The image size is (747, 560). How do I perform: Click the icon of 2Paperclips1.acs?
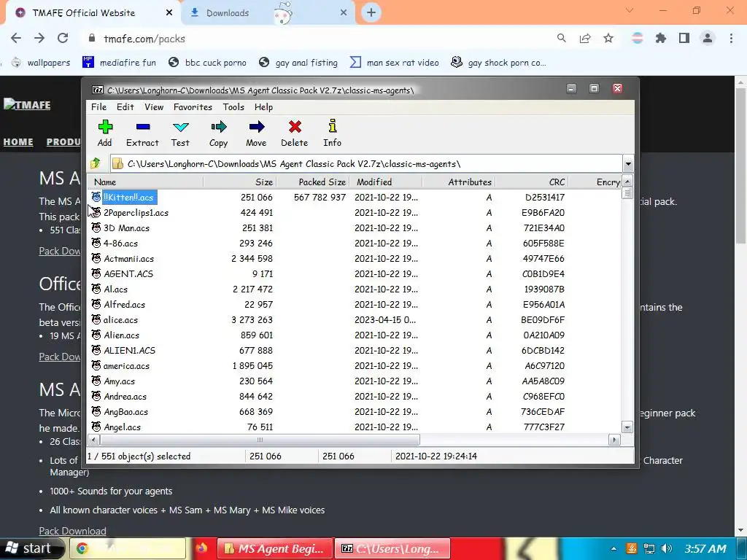click(x=96, y=212)
